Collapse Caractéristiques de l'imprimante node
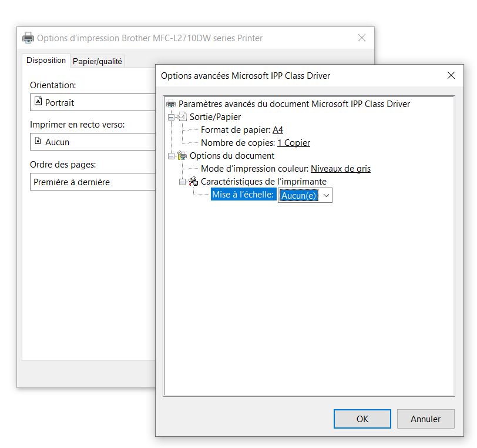Screen dimensions: 477x448 tap(183, 182)
